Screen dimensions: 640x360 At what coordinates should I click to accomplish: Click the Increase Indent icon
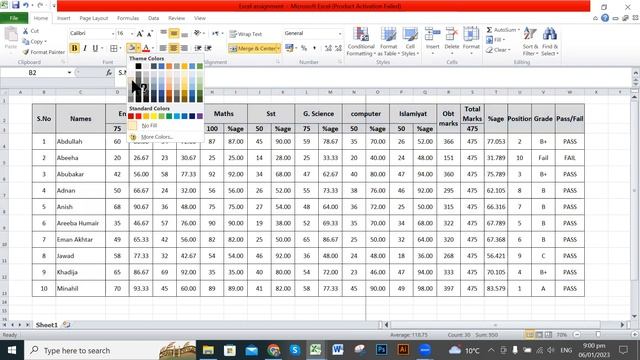click(208, 48)
